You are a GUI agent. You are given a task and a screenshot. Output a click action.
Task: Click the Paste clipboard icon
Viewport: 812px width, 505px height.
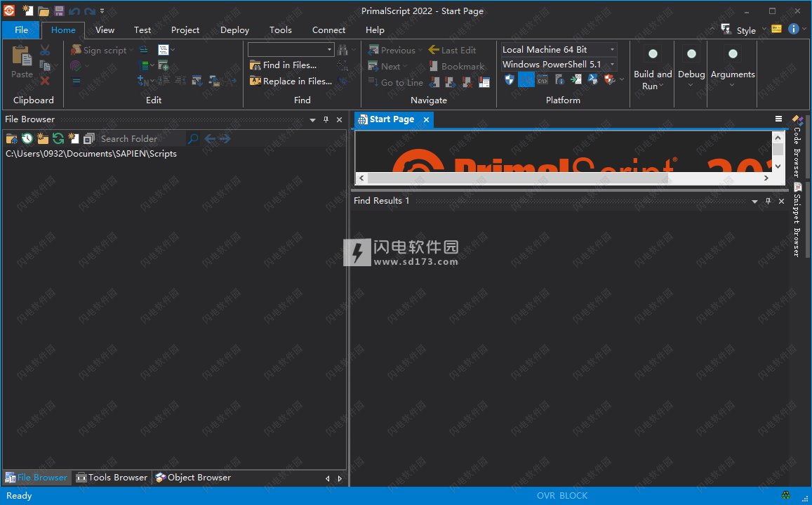click(22, 56)
